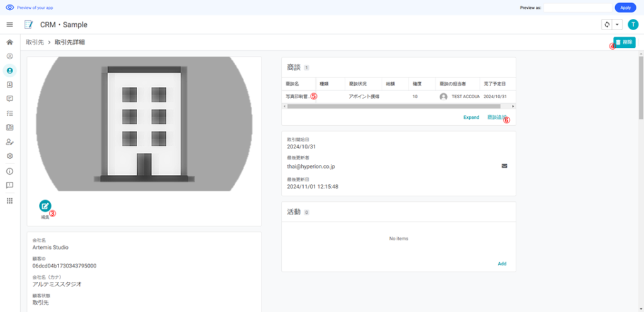Select the highlighted teal account sidebar icon
Image resolution: width=644 pixels, height=312 pixels.
(x=10, y=70)
